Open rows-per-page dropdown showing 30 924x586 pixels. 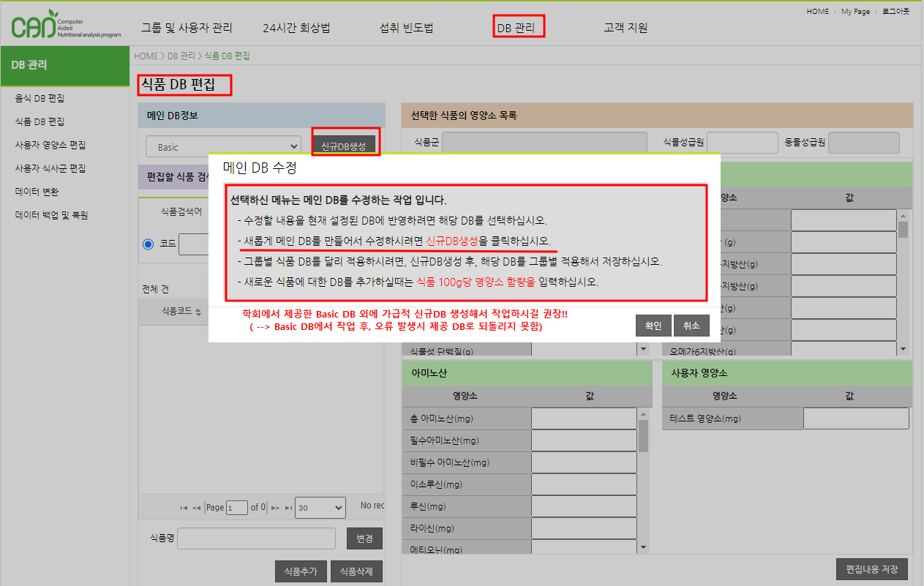[x=320, y=507]
